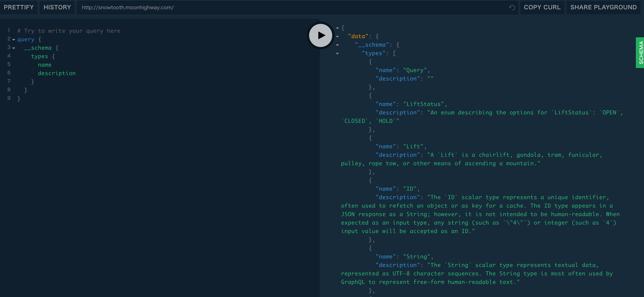Collapse the "__schema" node in response
This screenshot has height=297, width=644.
[x=337, y=45]
